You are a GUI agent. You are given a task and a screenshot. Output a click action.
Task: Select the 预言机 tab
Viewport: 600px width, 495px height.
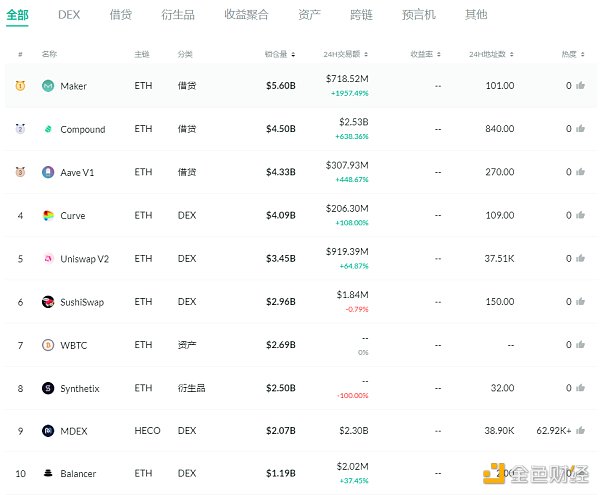pos(418,15)
